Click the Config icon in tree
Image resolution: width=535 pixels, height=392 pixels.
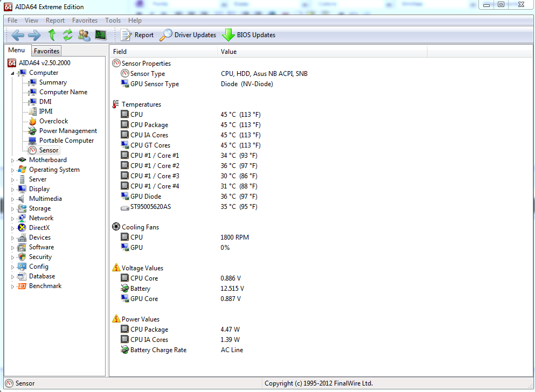(22, 267)
